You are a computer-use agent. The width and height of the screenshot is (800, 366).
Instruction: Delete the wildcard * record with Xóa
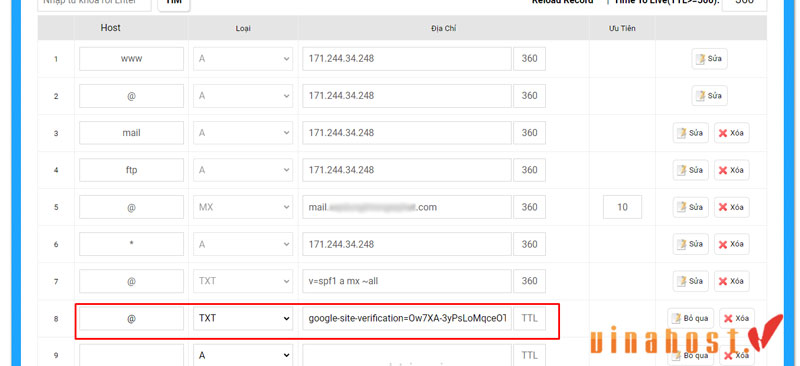[731, 244]
